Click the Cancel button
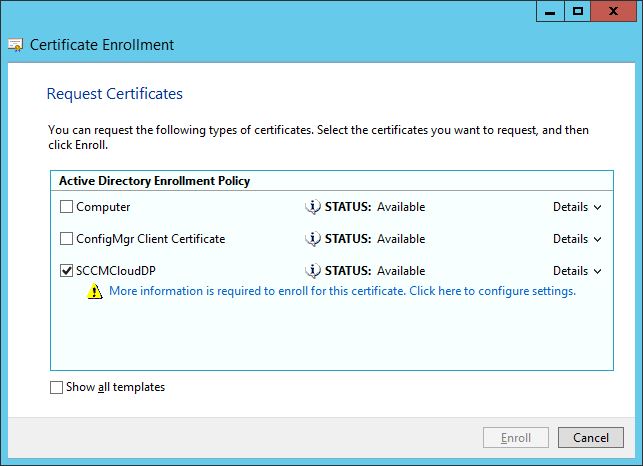 591,438
